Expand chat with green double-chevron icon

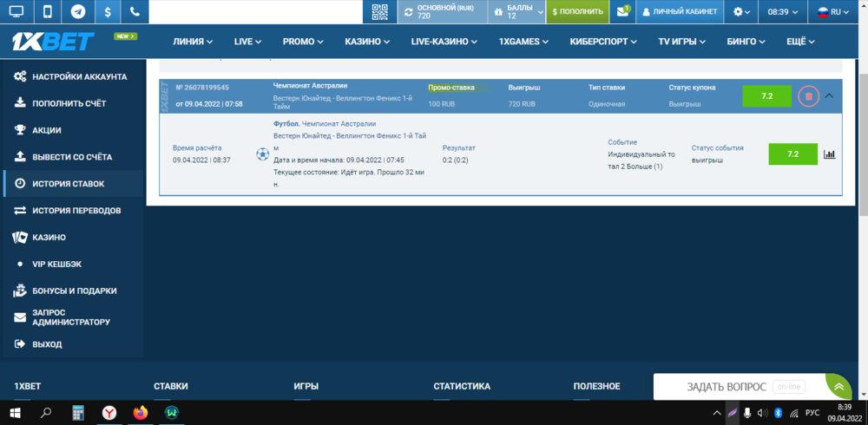tap(839, 387)
